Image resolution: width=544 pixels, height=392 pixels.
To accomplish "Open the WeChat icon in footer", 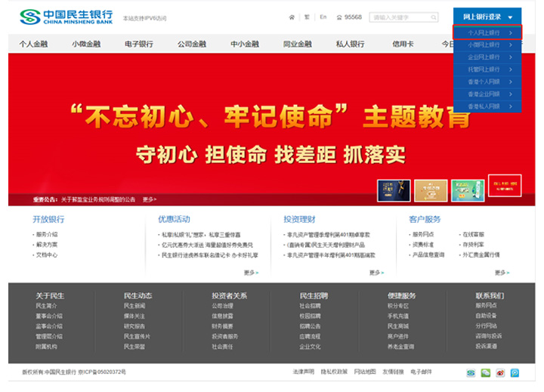I will coord(484,372).
